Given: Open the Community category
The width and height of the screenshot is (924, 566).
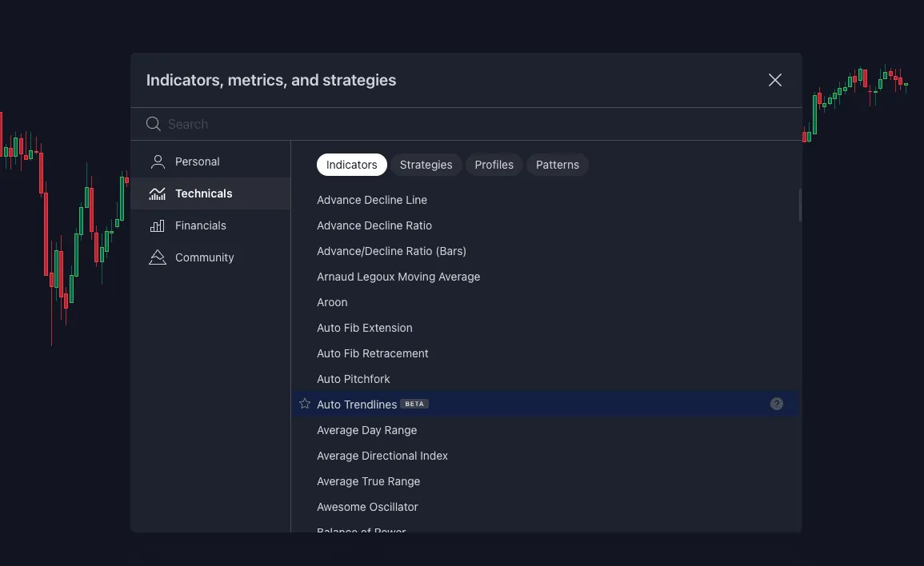Looking at the screenshot, I should coord(211,257).
